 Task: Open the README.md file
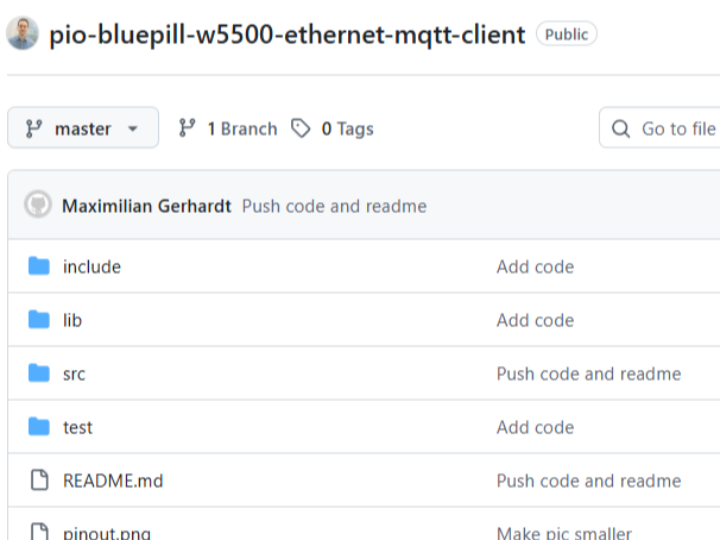pos(112,481)
